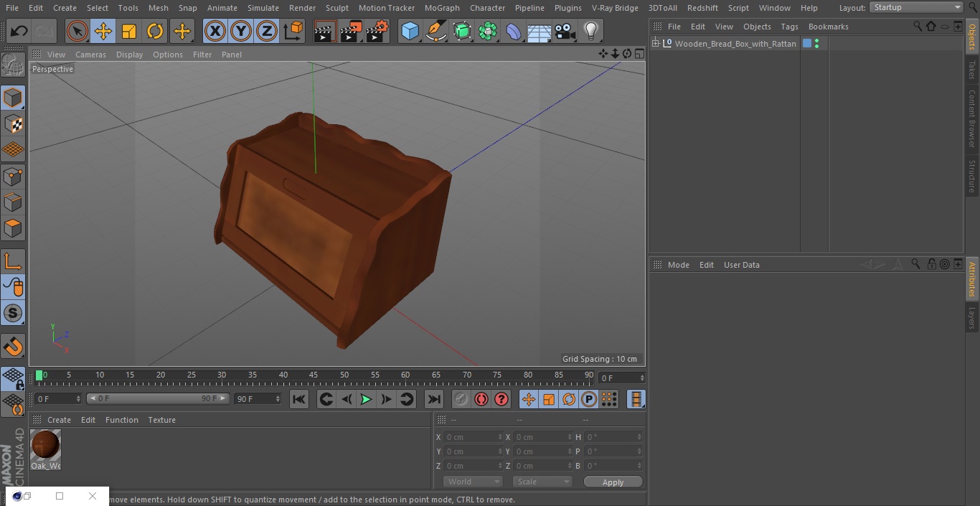This screenshot has width=980, height=506.
Task: Add a Bend deformer
Action: tap(514, 32)
